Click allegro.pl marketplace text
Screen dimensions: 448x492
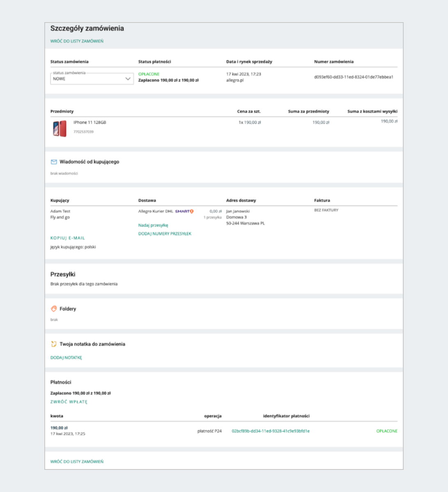click(x=235, y=80)
